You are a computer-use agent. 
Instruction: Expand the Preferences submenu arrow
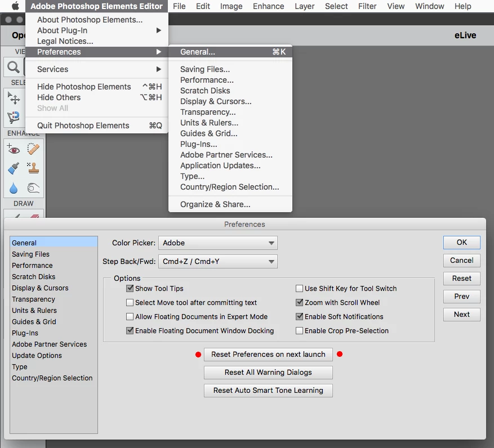click(x=159, y=52)
